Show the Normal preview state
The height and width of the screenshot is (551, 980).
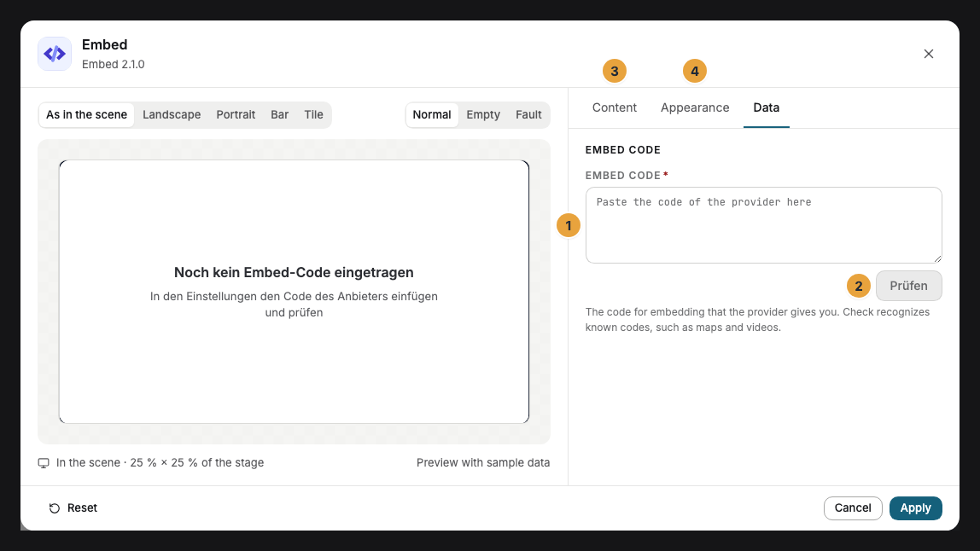[x=432, y=115]
